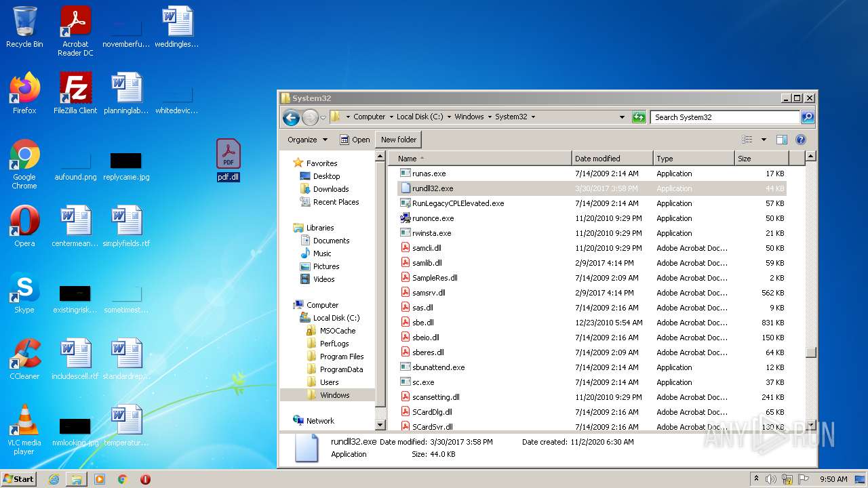Click Windows breadcrumb in address bar

tap(469, 117)
